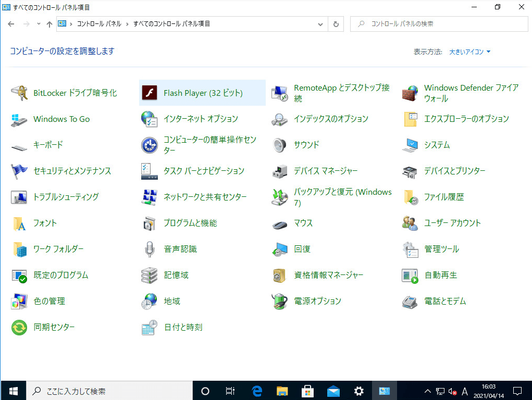Open the notification action center
This screenshot has width=532, height=400.
pyautogui.click(x=517, y=391)
